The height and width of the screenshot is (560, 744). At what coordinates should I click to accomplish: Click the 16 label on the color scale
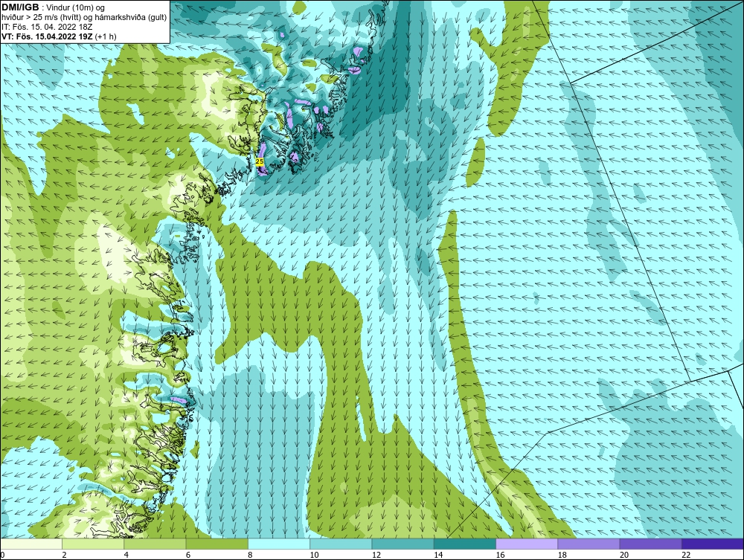(x=500, y=556)
